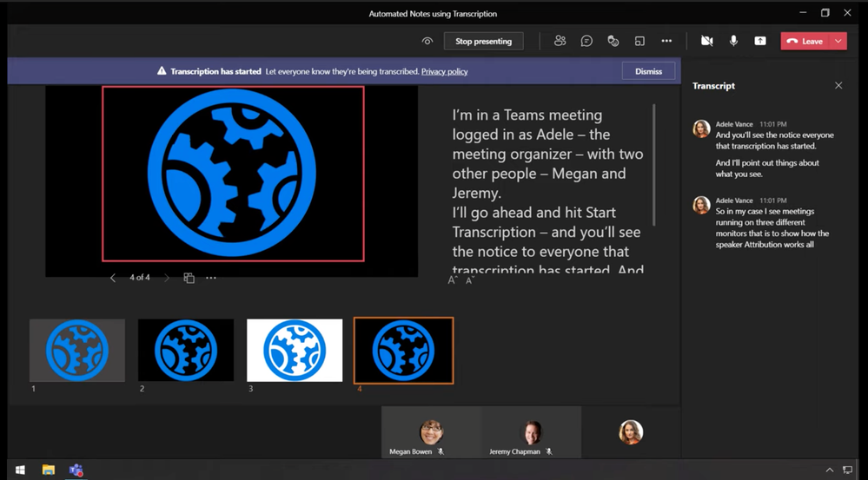868x480 pixels.
Task: Stop presenting the slideshow
Action: (x=483, y=41)
